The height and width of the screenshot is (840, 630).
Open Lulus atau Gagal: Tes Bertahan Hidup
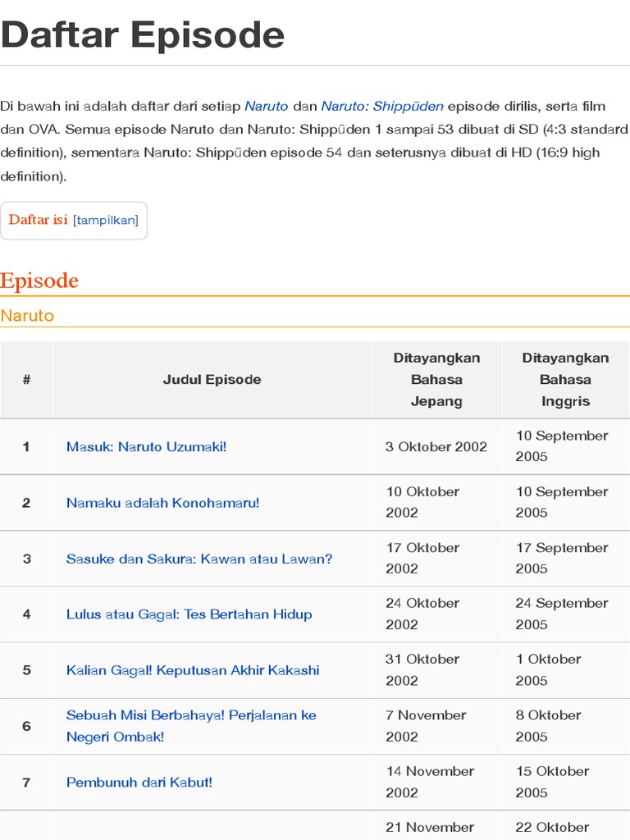189,614
